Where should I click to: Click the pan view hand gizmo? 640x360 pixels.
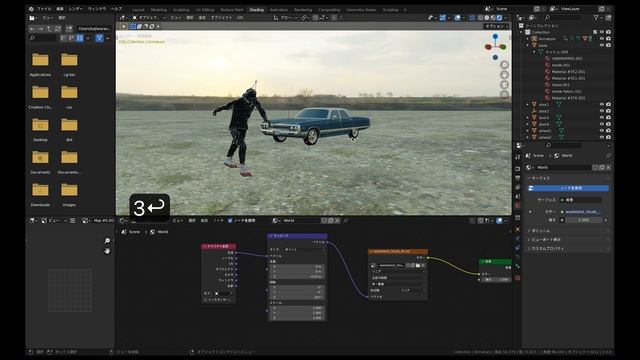[x=504, y=75]
